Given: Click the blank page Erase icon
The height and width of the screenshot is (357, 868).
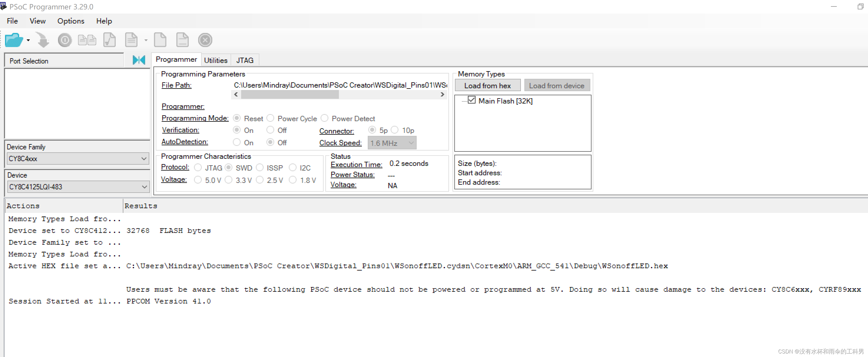Looking at the screenshot, I should (160, 40).
